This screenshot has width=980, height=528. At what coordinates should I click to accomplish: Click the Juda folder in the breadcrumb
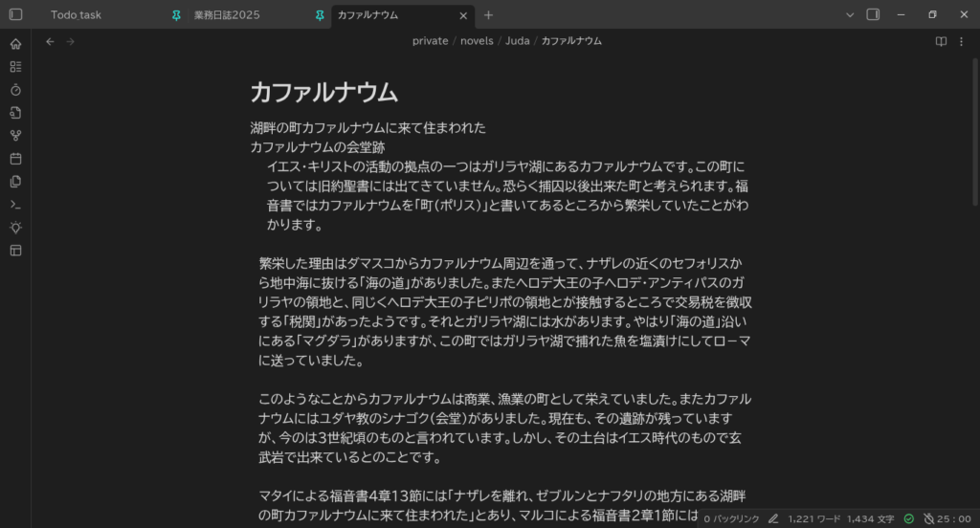tap(517, 41)
